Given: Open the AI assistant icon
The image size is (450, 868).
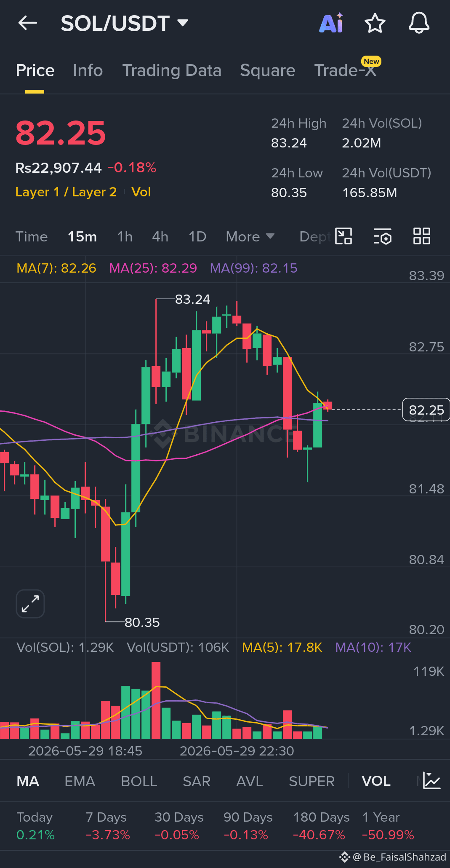Looking at the screenshot, I should tap(331, 23).
